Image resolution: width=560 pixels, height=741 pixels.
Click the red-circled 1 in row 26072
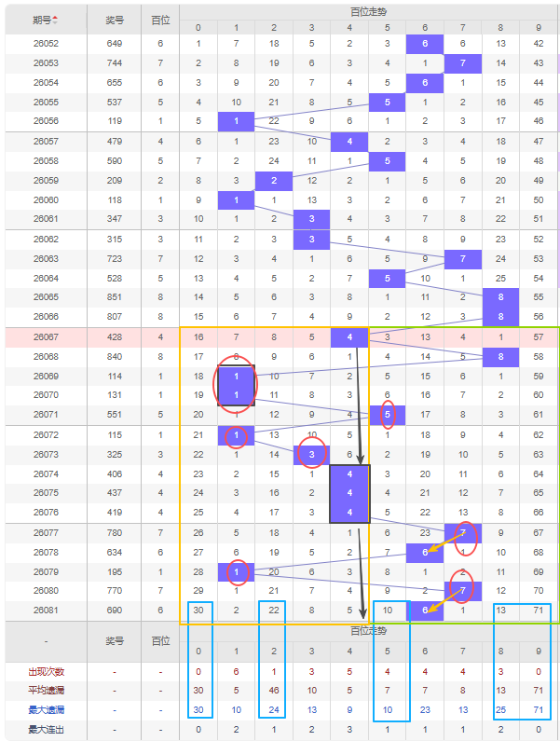click(237, 435)
